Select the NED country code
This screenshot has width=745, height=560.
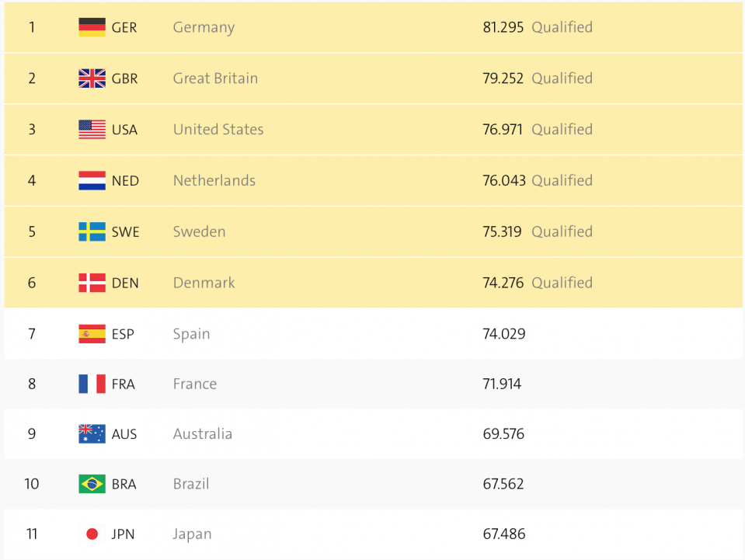(125, 181)
